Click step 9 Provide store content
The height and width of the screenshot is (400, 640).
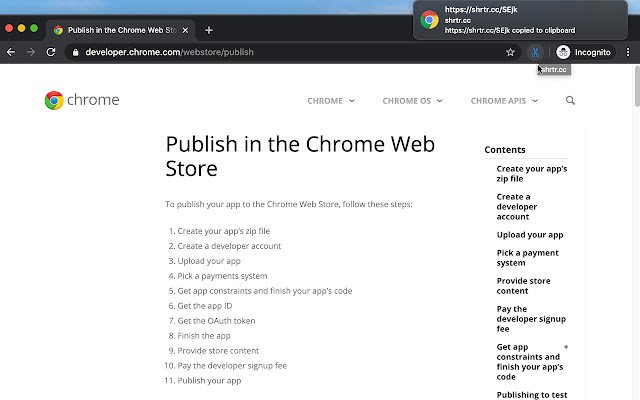[x=218, y=351]
